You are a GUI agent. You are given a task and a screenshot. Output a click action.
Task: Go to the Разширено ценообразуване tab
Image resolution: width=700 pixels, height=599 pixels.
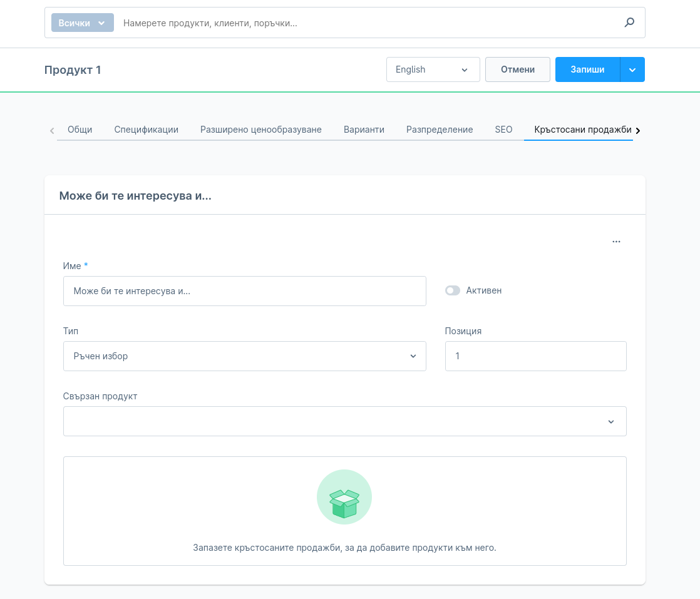pos(260,130)
